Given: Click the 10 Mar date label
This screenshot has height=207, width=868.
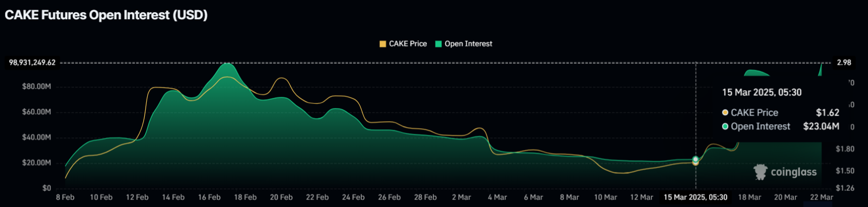Looking at the screenshot, I should click(605, 197).
